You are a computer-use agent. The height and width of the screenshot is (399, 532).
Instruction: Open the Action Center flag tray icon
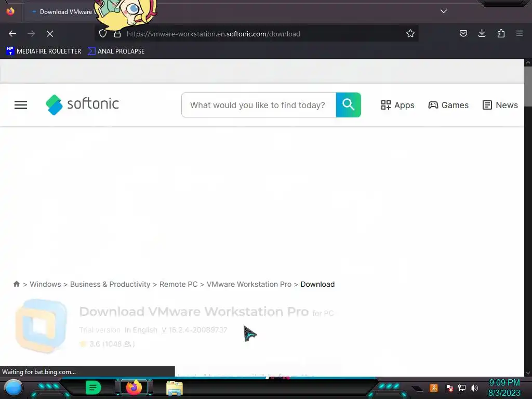point(449,388)
